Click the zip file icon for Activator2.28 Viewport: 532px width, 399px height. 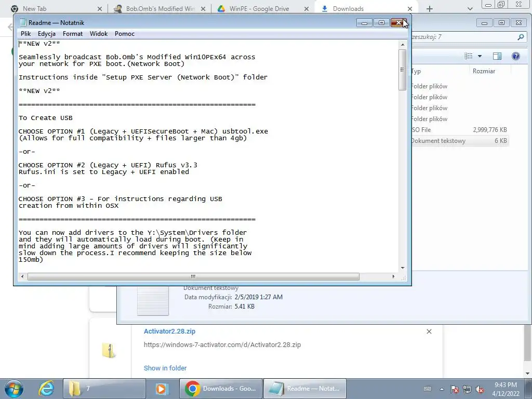coord(109,350)
